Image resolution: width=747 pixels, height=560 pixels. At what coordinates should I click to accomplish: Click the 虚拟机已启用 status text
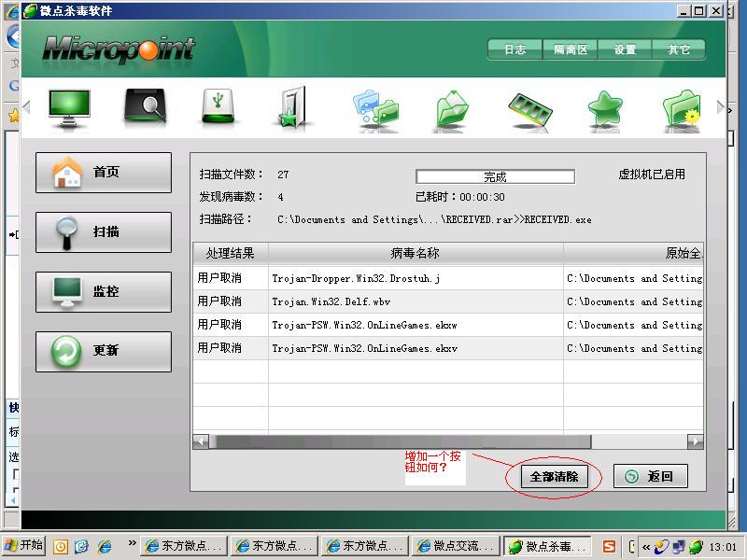[652, 175]
